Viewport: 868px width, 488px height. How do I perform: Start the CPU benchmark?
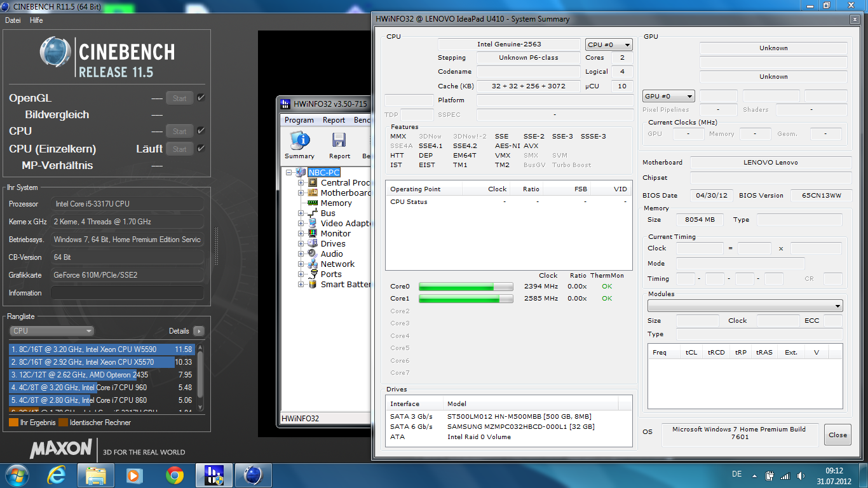(x=179, y=131)
